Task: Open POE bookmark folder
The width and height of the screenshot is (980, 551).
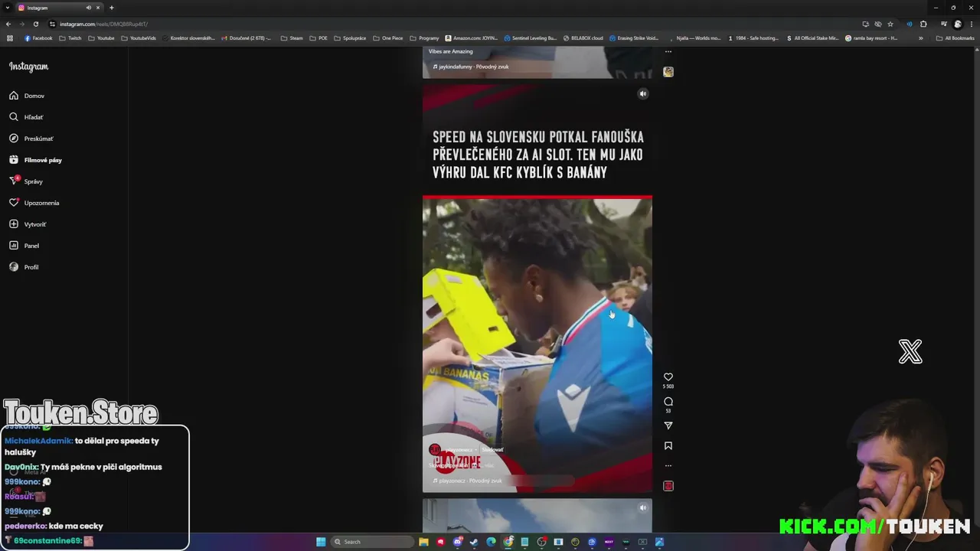Action: click(x=318, y=38)
